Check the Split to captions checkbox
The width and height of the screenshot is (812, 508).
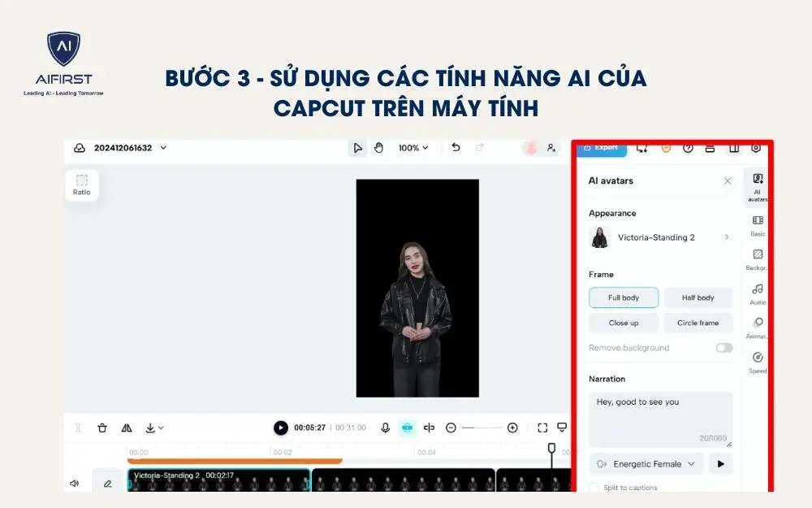pyautogui.click(x=594, y=487)
